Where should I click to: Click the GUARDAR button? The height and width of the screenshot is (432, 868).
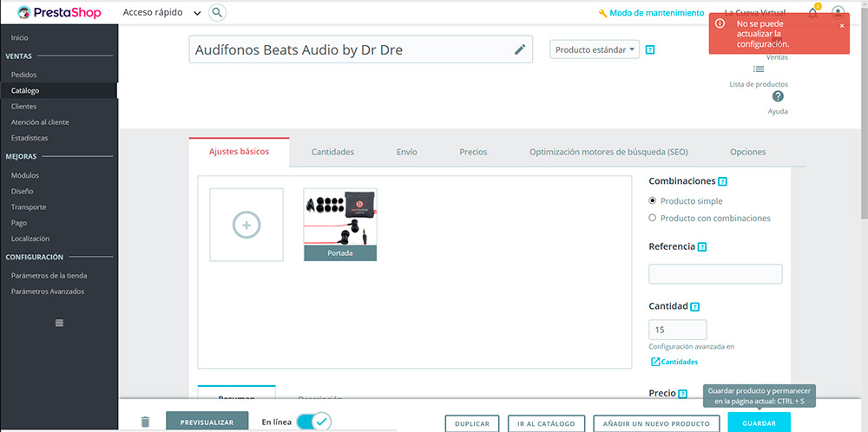click(x=759, y=422)
